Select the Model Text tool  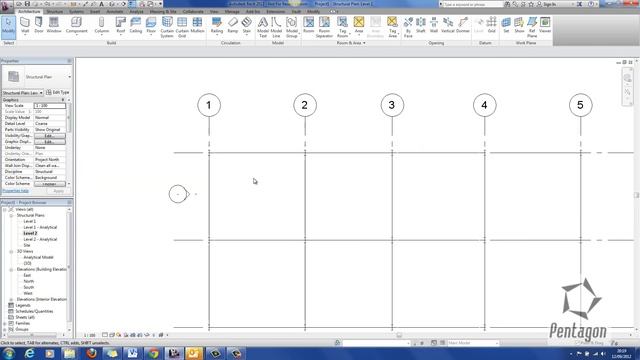[263, 27]
